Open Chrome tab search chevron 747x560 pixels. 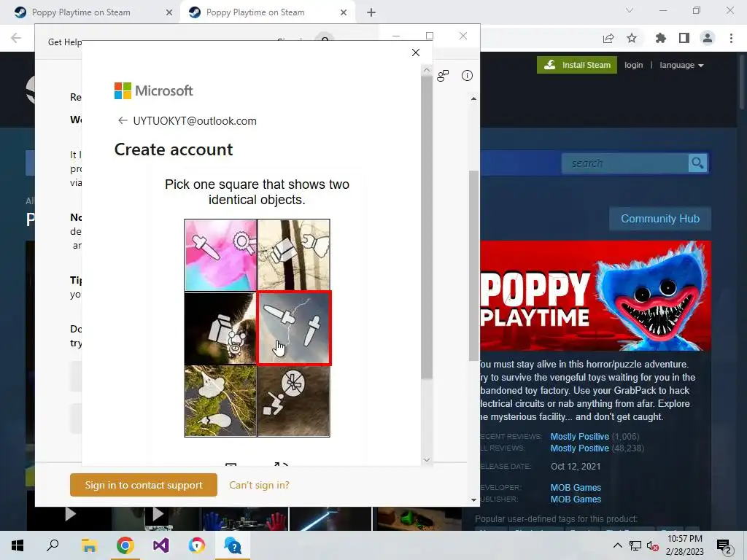coord(630,10)
